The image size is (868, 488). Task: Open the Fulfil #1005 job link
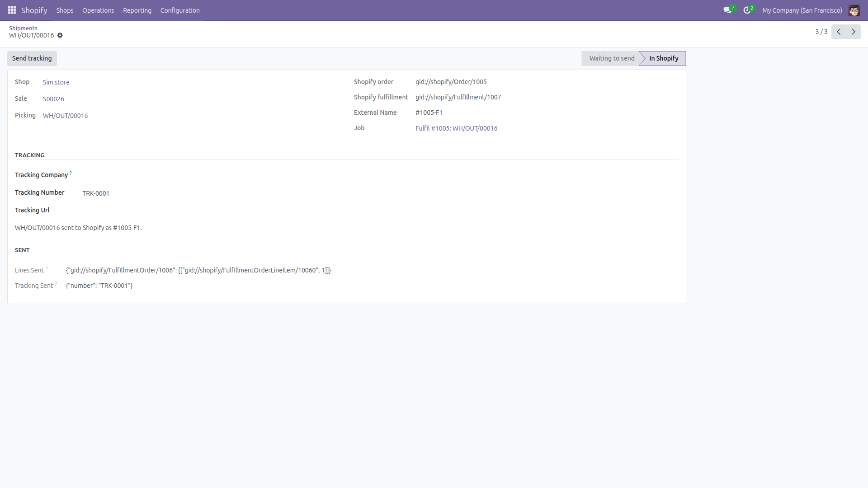(x=457, y=128)
